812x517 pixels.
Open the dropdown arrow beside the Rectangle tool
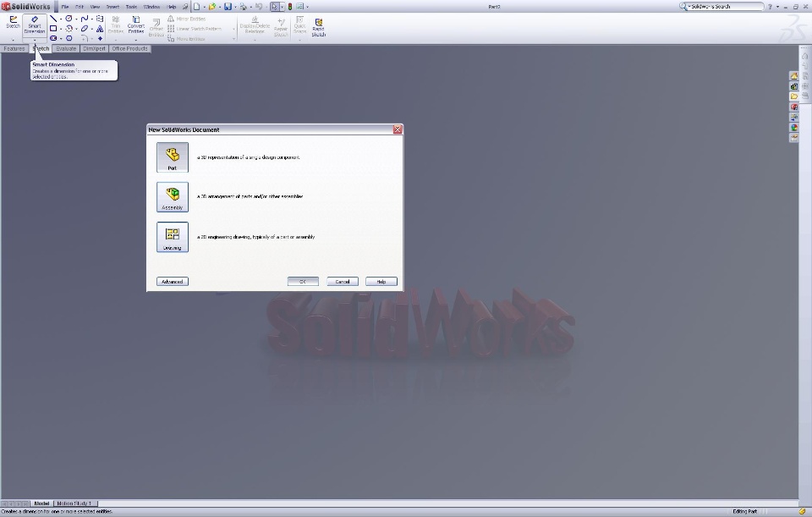(x=61, y=29)
